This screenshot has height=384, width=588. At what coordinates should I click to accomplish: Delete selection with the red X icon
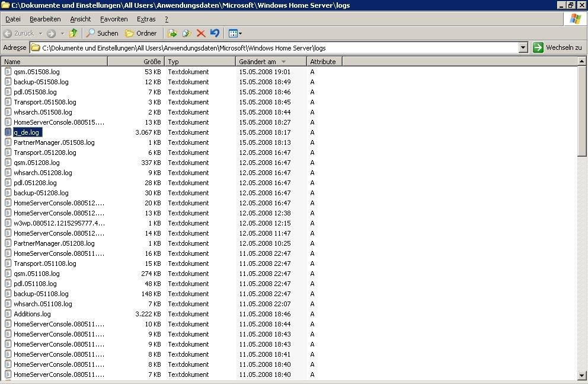(x=200, y=33)
